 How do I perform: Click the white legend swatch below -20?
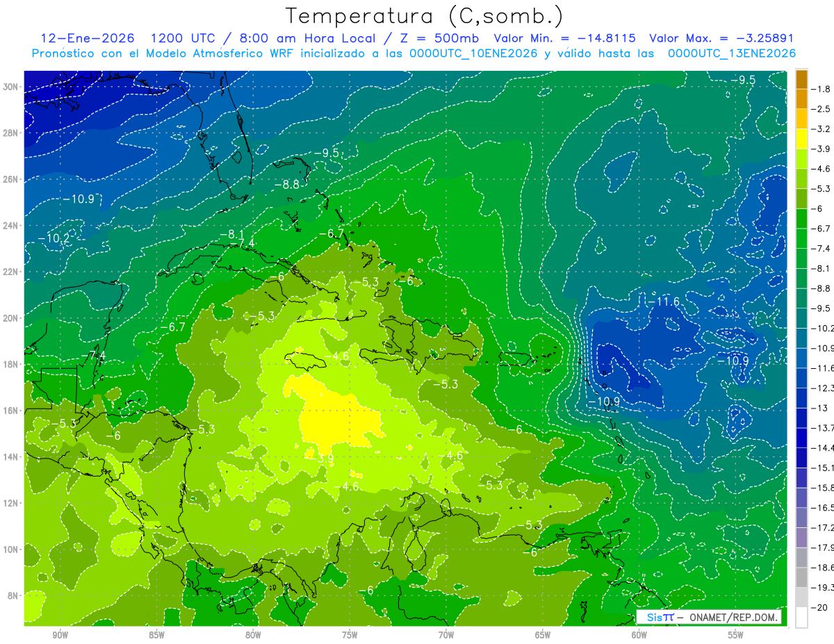(801, 618)
